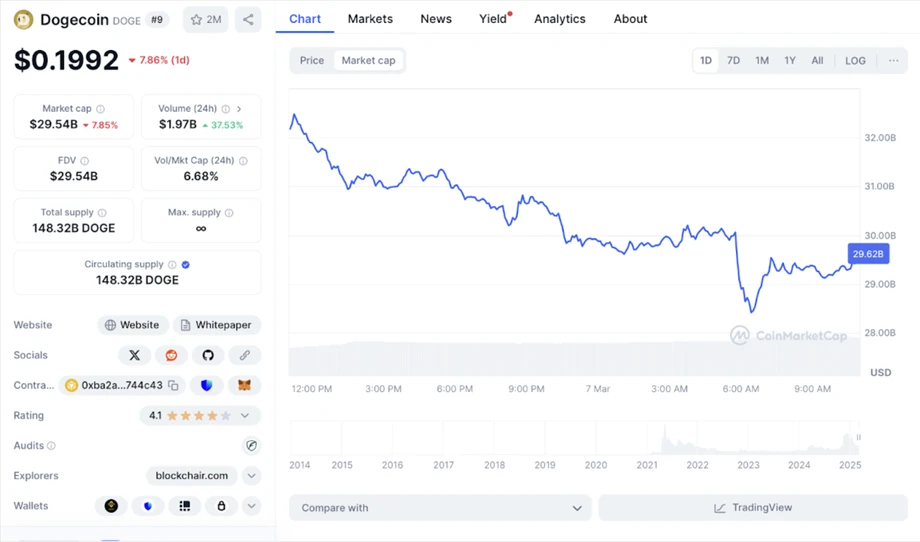Open the GitHub social link
The height and width of the screenshot is (542, 920).
tap(208, 355)
